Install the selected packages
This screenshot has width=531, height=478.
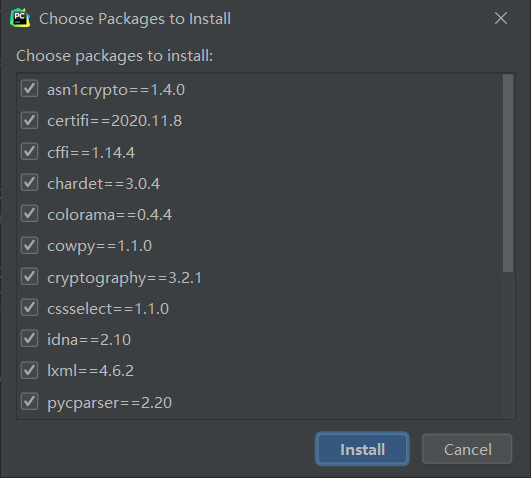(x=362, y=449)
